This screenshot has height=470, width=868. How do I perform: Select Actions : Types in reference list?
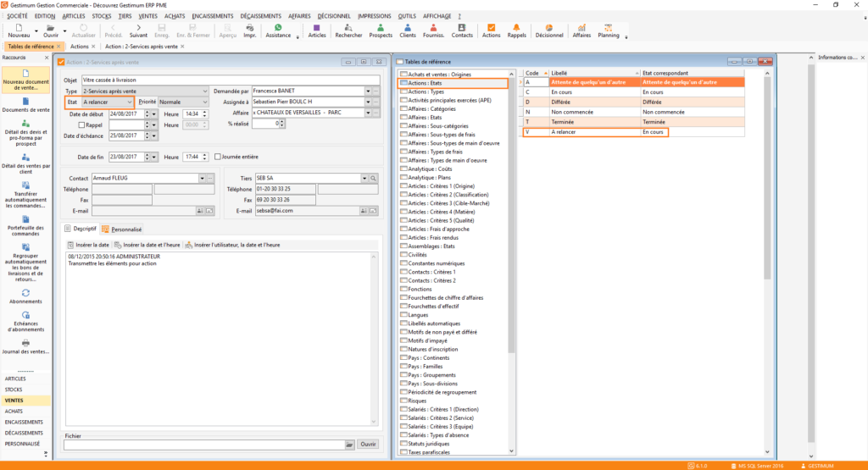pyautogui.click(x=426, y=91)
